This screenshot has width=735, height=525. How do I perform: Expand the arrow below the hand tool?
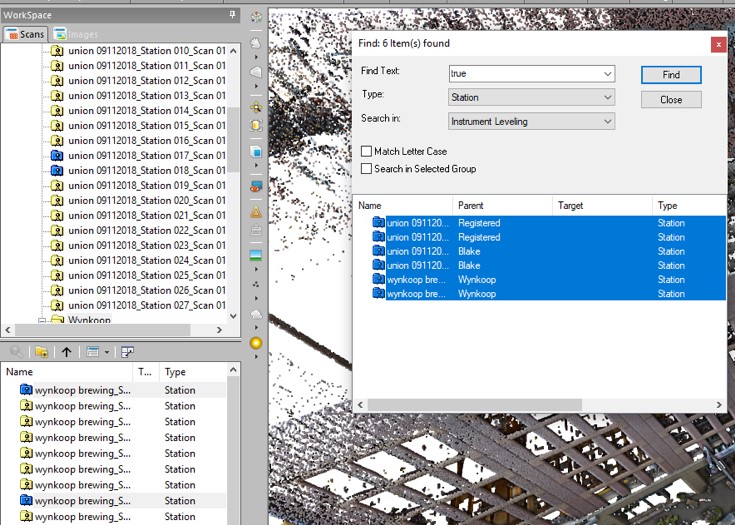point(256,57)
